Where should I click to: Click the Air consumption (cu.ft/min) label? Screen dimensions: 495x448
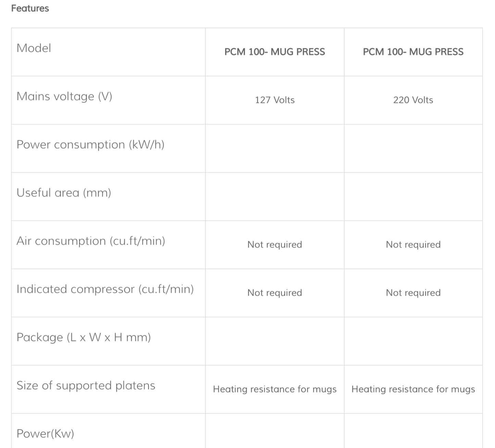pos(91,241)
